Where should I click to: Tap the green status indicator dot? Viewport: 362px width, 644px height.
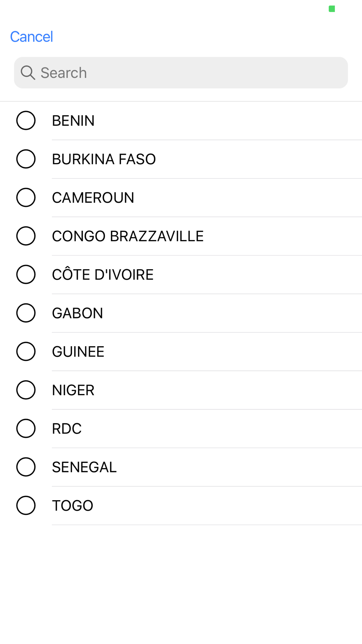tap(332, 9)
